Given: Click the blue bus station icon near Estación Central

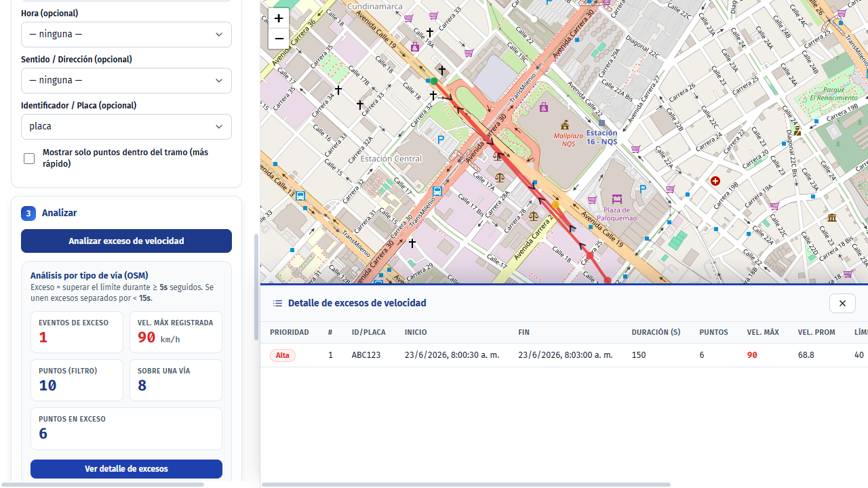Looking at the screenshot, I should [437, 191].
